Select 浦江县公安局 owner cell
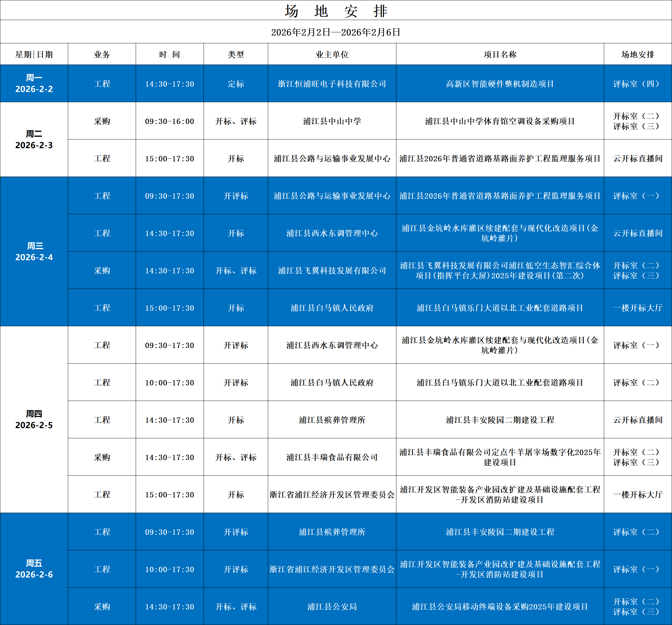The height and width of the screenshot is (625, 672). (x=332, y=607)
